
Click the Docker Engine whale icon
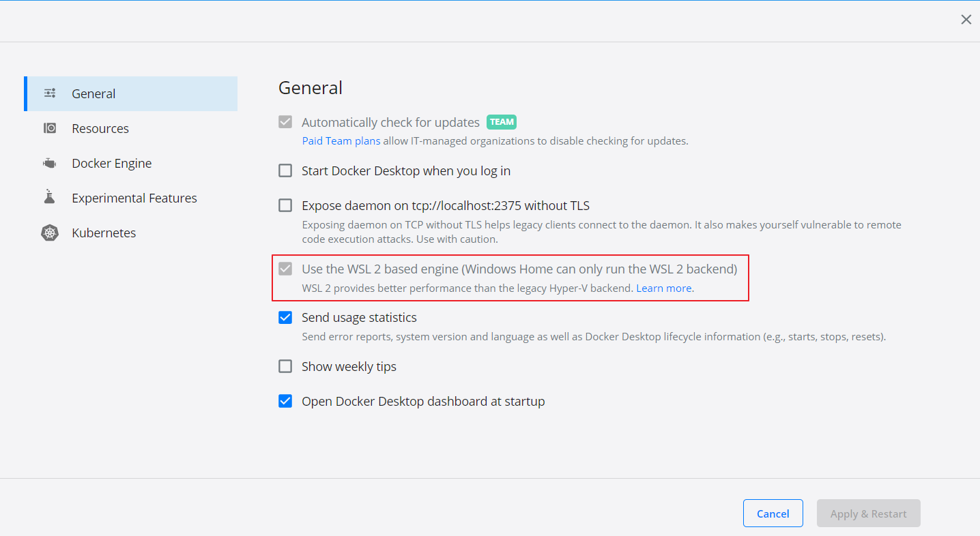point(50,163)
